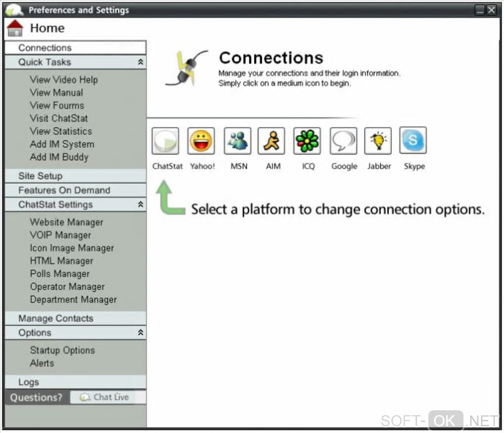Open Startup Options
Image resolution: width=504 pixels, height=433 pixels.
[62, 350]
